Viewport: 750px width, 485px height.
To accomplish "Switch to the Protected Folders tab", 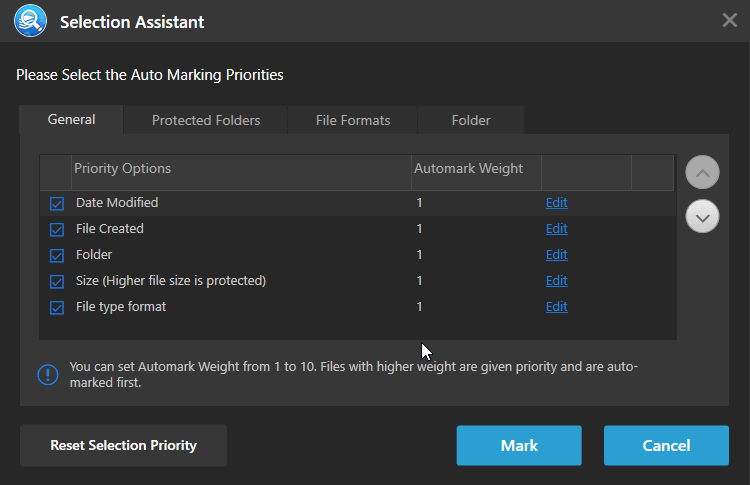I will (x=206, y=120).
